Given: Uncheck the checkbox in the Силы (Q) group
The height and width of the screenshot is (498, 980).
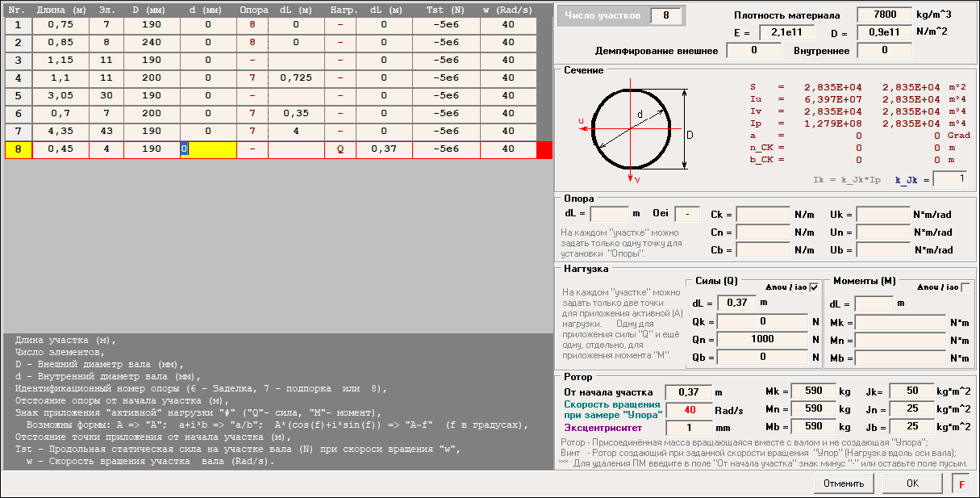Looking at the screenshot, I should 813,287.
